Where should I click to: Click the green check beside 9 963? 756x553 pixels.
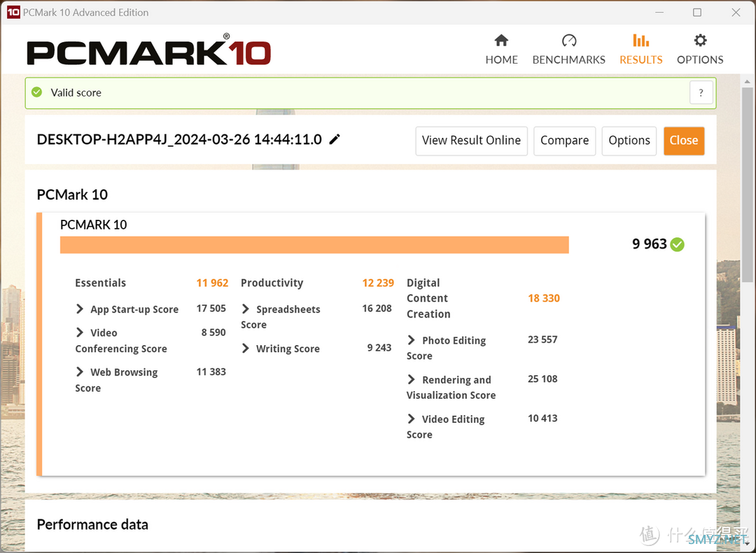coord(678,244)
